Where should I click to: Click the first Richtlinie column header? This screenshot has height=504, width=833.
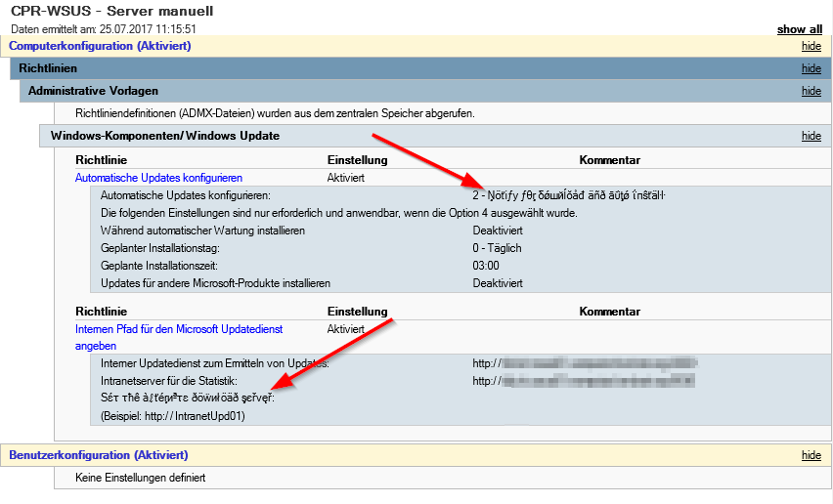tap(102, 160)
